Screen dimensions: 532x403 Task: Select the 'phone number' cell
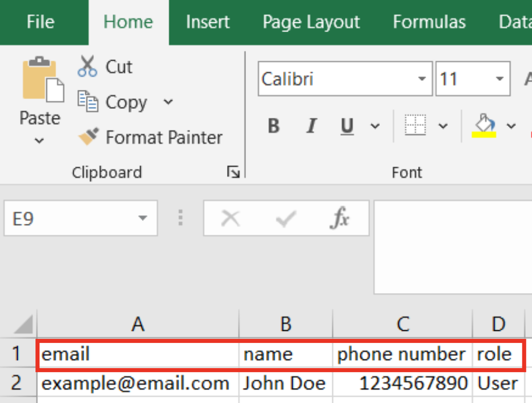pos(403,354)
